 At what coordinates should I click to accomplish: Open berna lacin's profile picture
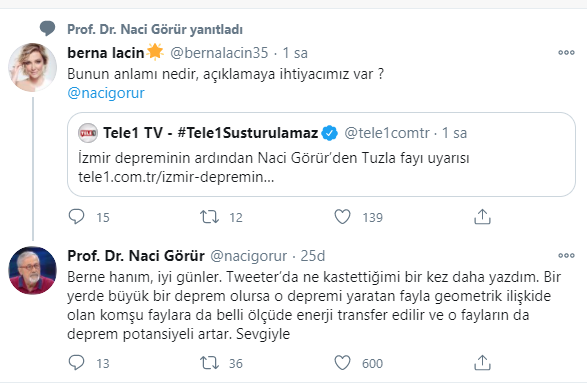tap(33, 67)
